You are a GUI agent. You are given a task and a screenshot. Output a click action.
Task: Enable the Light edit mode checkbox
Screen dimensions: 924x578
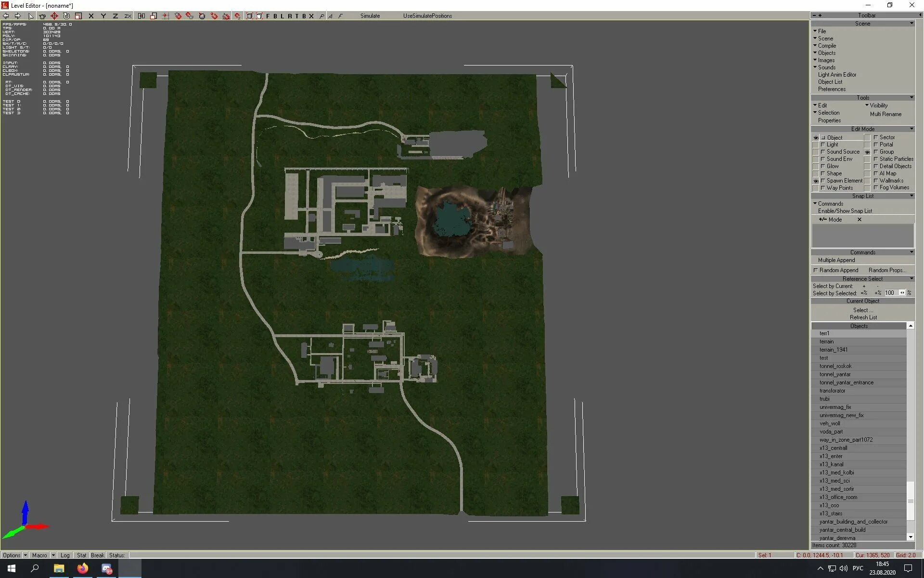click(x=823, y=144)
